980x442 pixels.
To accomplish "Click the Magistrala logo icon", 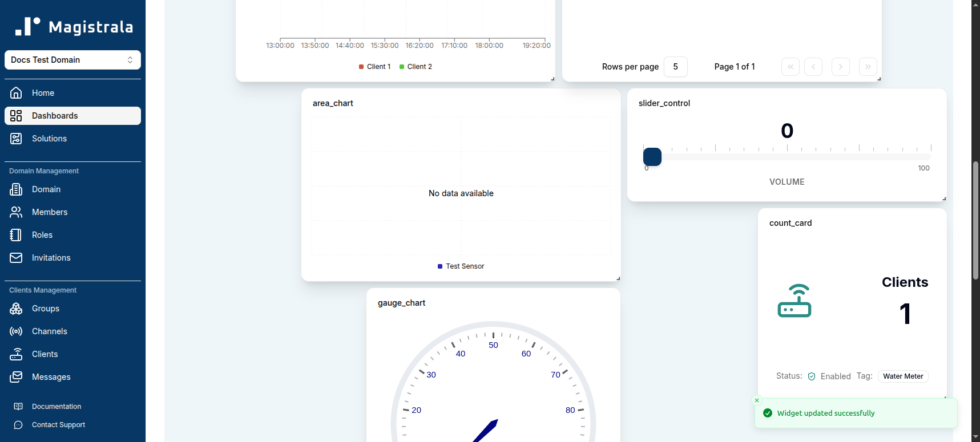I will [x=27, y=26].
